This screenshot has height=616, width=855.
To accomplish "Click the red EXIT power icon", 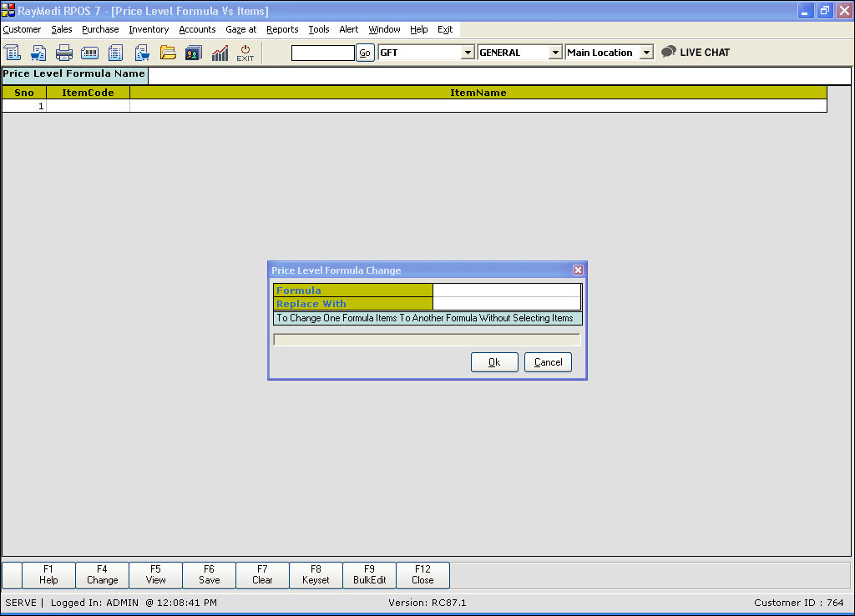I will [245, 53].
